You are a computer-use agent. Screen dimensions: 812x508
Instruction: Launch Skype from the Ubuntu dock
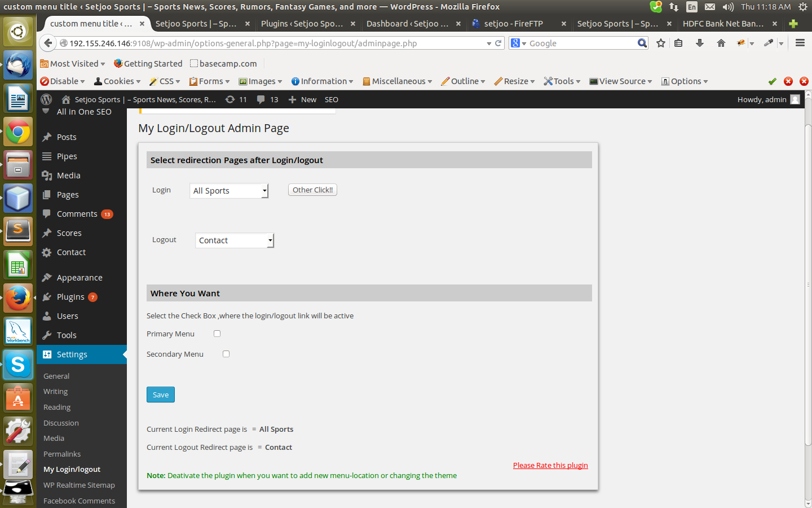[18, 365]
